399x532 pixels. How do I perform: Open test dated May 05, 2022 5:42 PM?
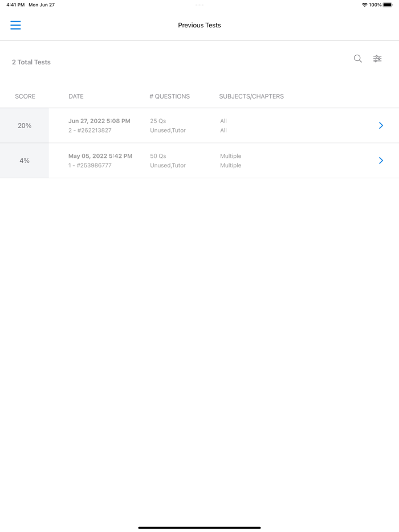(x=100, y=156)
